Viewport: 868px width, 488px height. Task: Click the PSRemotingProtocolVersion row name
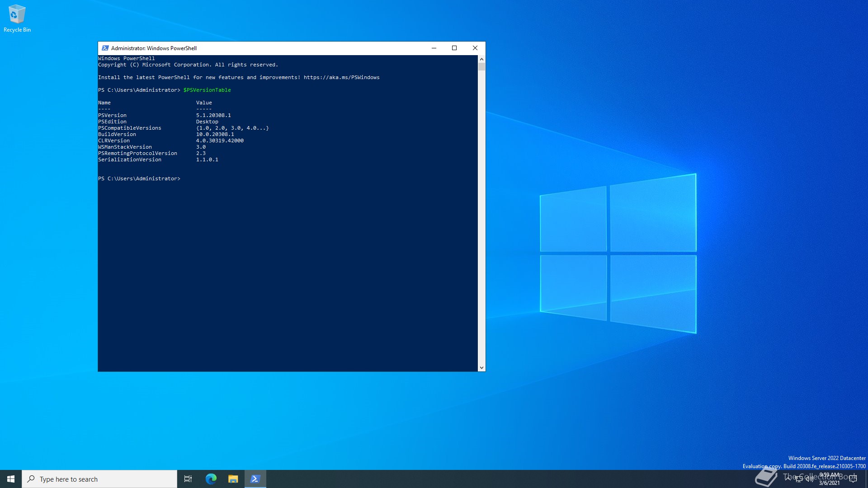point(138,153)
